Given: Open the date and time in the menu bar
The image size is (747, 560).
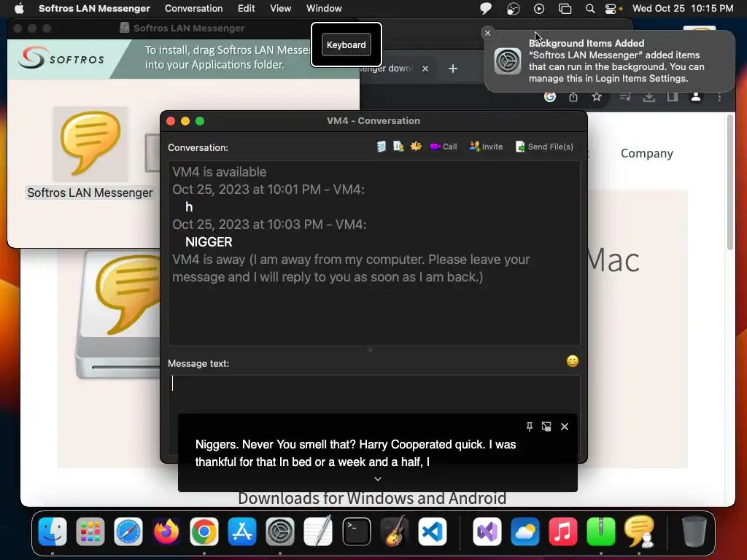Looking at the screenshot, I should (x=682, y=8).
